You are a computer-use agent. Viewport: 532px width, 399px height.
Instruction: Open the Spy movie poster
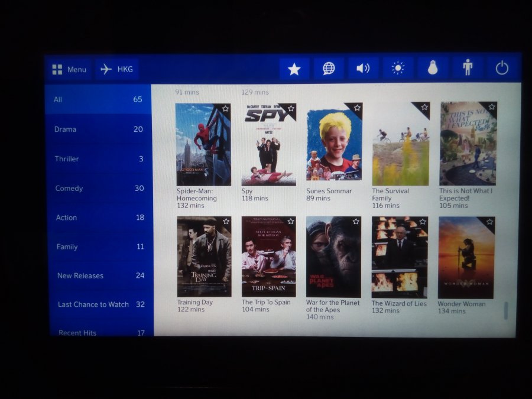[x=268, y=145]
